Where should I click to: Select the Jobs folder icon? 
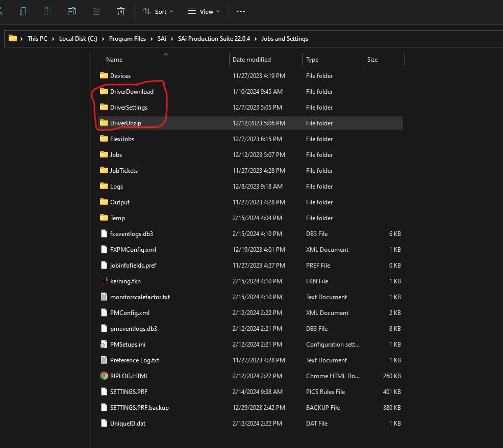pos(104,154)
